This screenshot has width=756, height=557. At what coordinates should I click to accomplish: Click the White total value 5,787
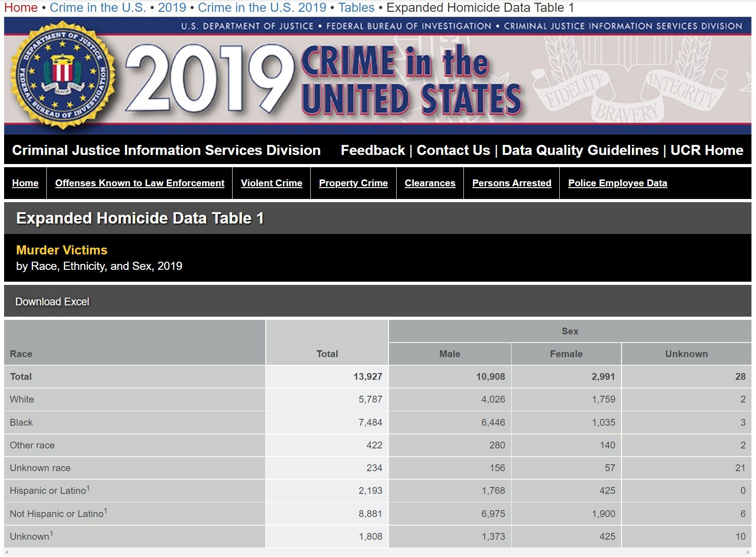click(x=370, y=399)
